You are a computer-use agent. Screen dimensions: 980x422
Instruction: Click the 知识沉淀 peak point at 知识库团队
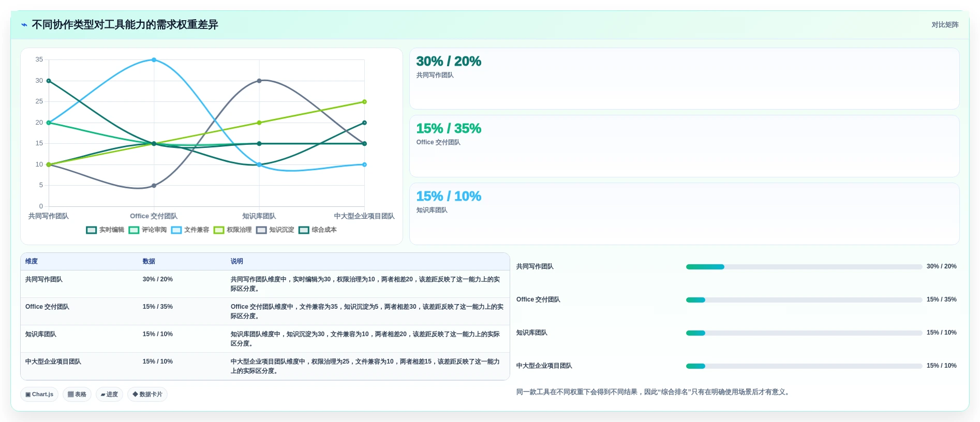[259, 81]
